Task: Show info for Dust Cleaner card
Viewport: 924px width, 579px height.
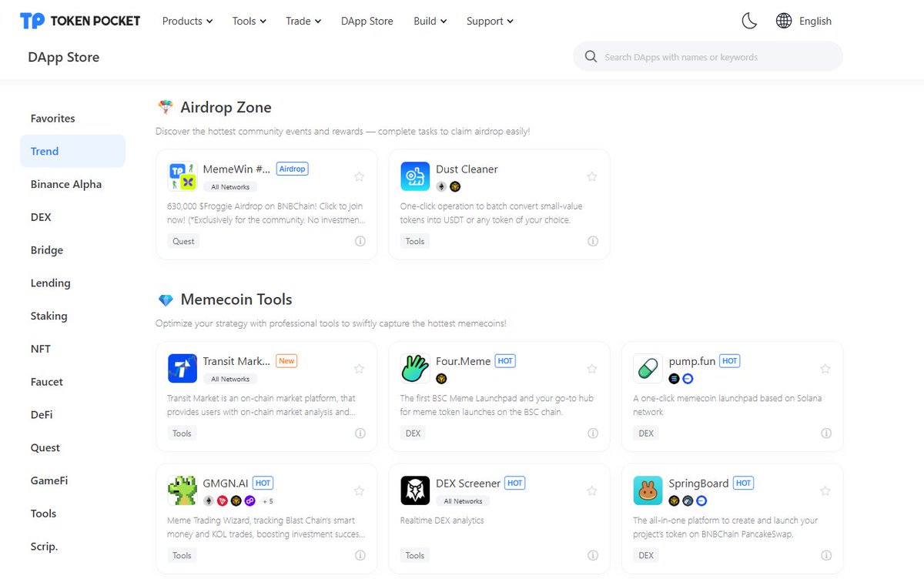Action: click(593, 241)
